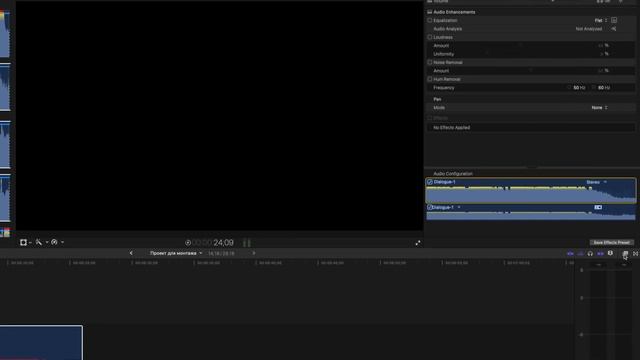Viewport: 640px width, 360px height.
Task: Open the project name dropdown in timeline
Action: (176, 253)
